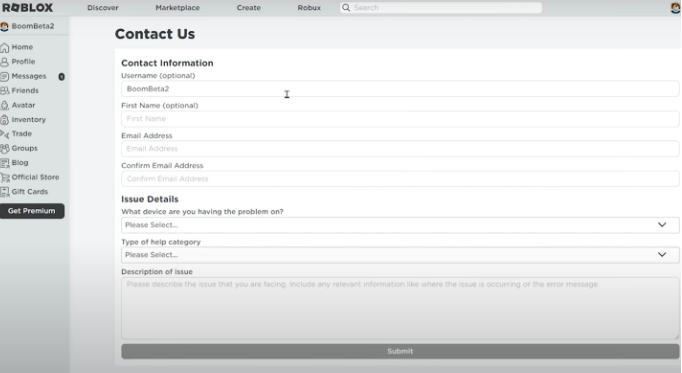Screen dimensions: 682x373
Task: Click the Friends people icon
Action: click(x=5, y=90)
